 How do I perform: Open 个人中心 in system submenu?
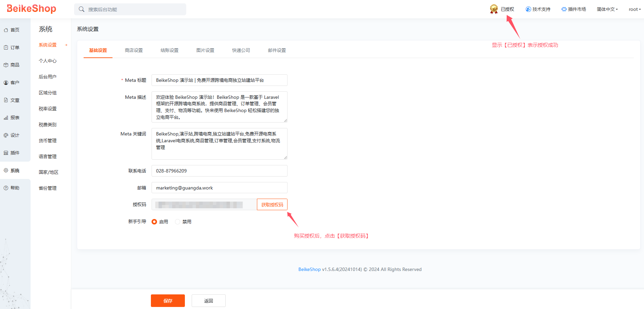click(48, 61)
